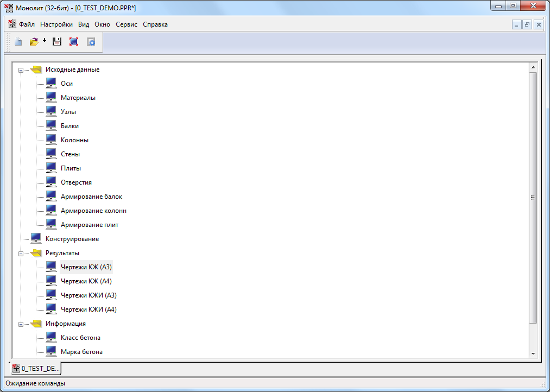Open the Настройки menu

point(56,24)
